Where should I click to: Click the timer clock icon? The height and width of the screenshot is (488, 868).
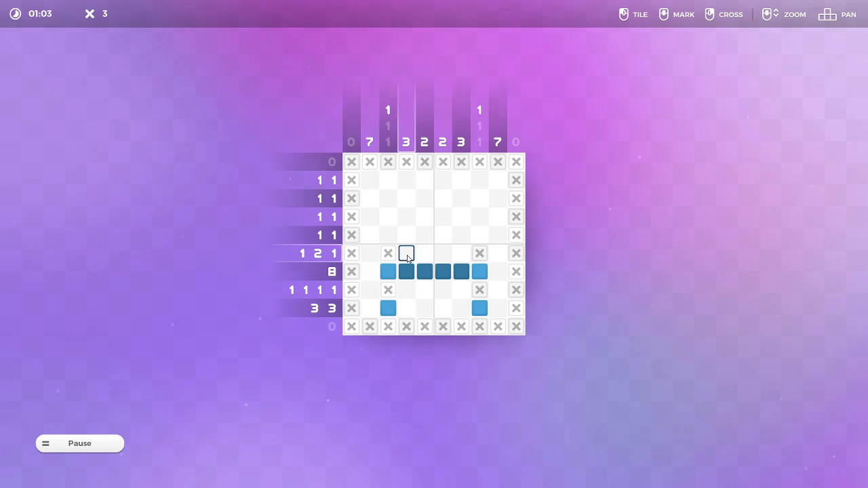pos(15,14)
